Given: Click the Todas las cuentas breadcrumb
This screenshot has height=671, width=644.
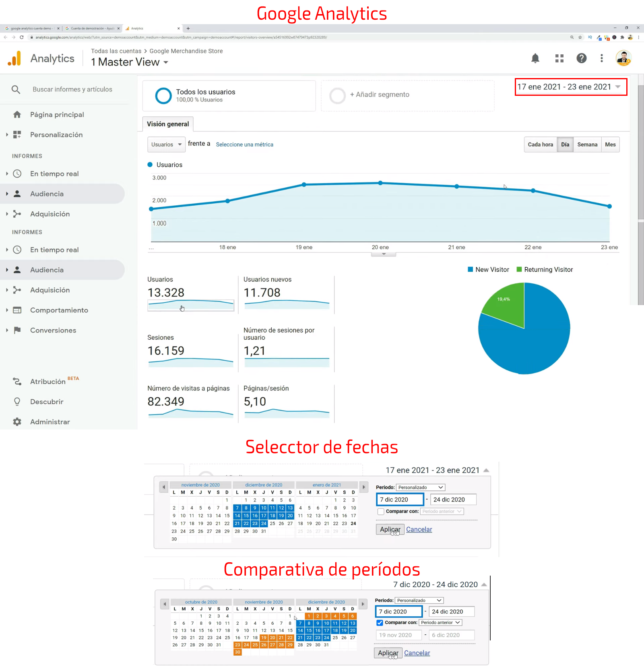Looking at the screenshot, I should coord(116,51).
